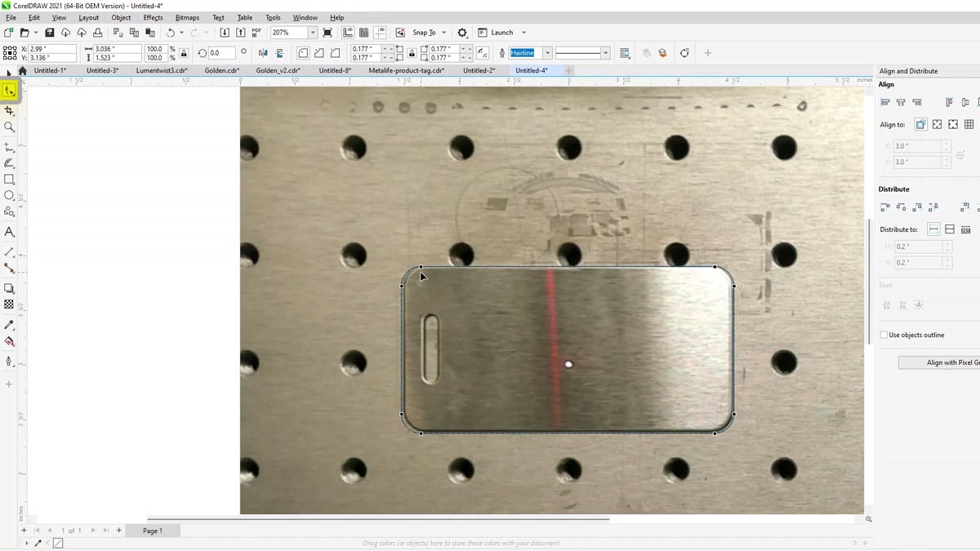980x551 pixels.
Task: Open the Bitmaps menu
Action: pyautogui.click(x=187, y=17)
